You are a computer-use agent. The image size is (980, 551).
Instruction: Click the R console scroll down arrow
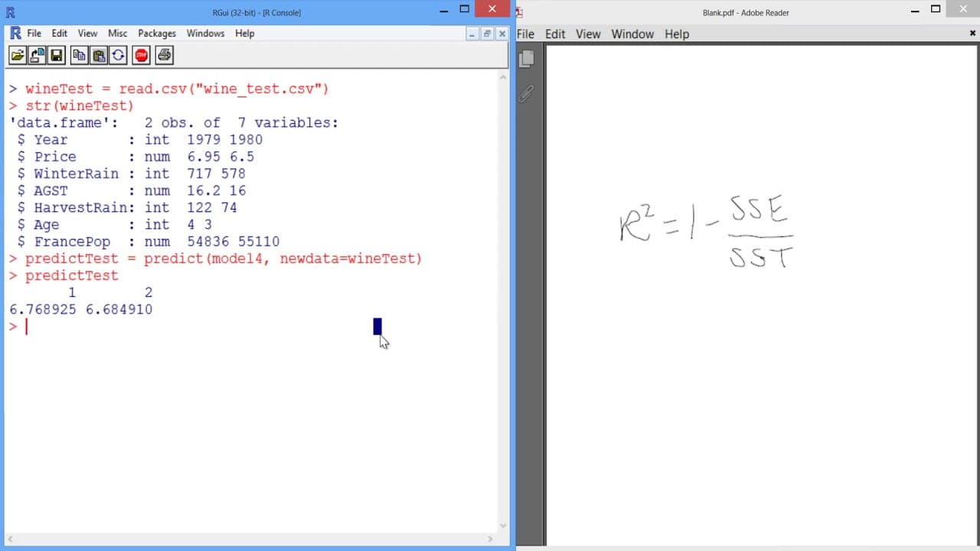[x=503, y=526]
